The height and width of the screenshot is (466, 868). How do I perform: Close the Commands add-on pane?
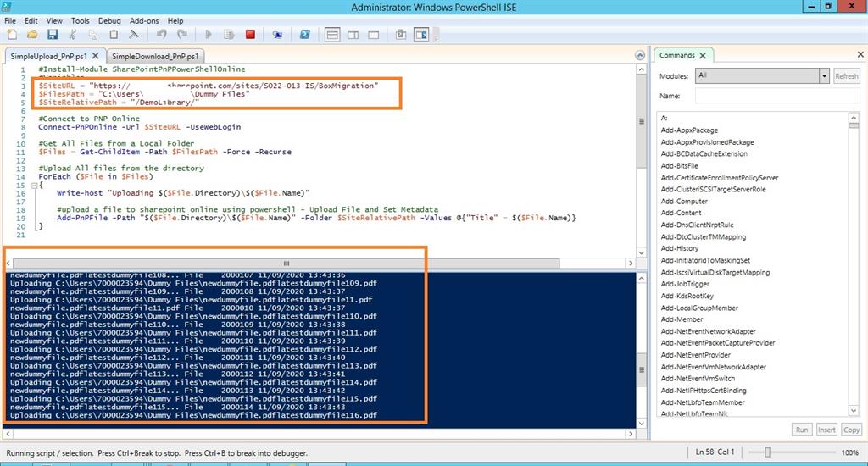pyautogui.click(x=860, y=54)
